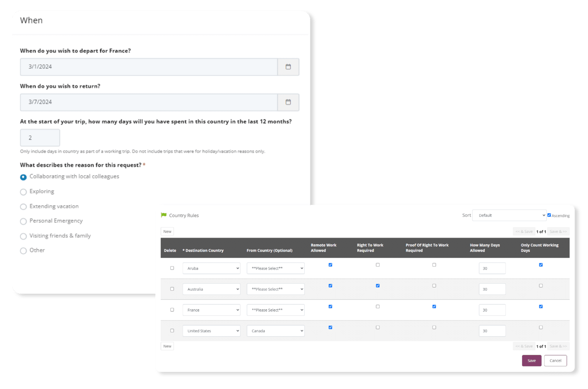Edit How Many Days Allowed for France

492,310
